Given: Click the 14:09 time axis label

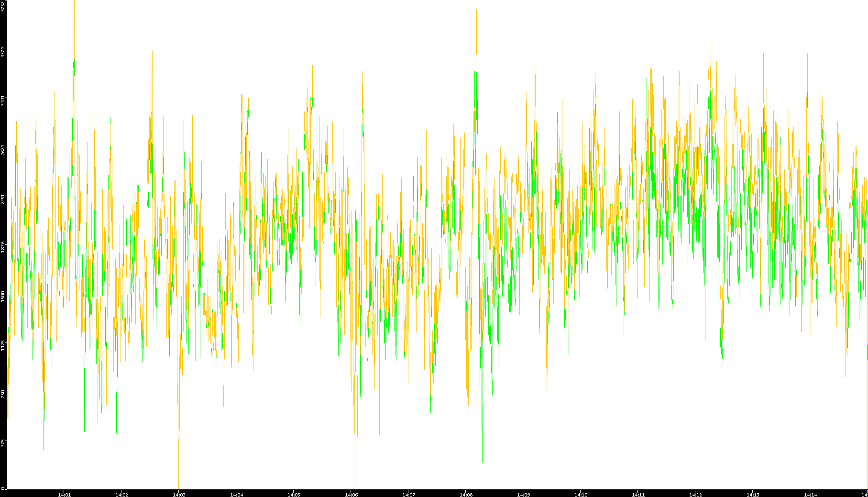Looking at the screenshot, I should [x=523, y=495].
